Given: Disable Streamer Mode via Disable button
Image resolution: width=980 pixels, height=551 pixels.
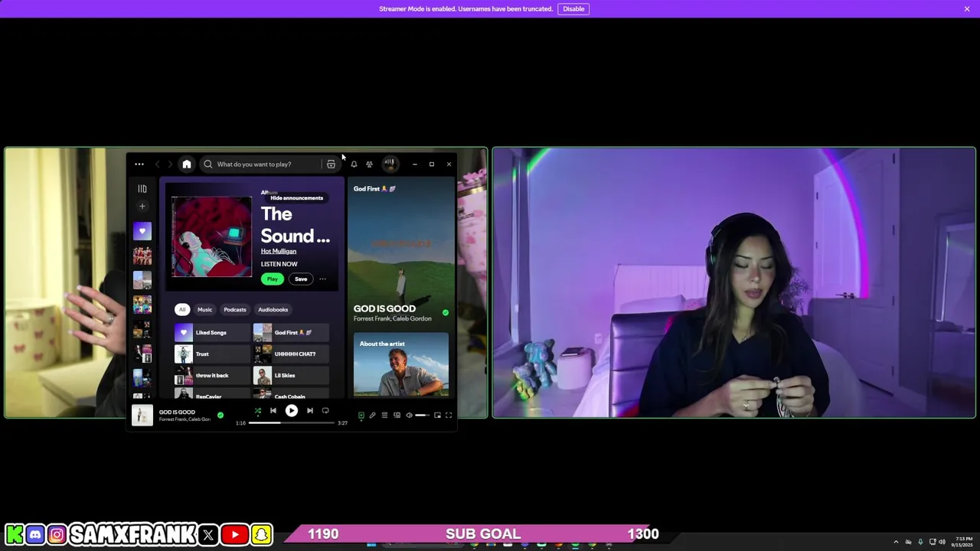Looking at the screenshot, I should (x=573, y=8).
